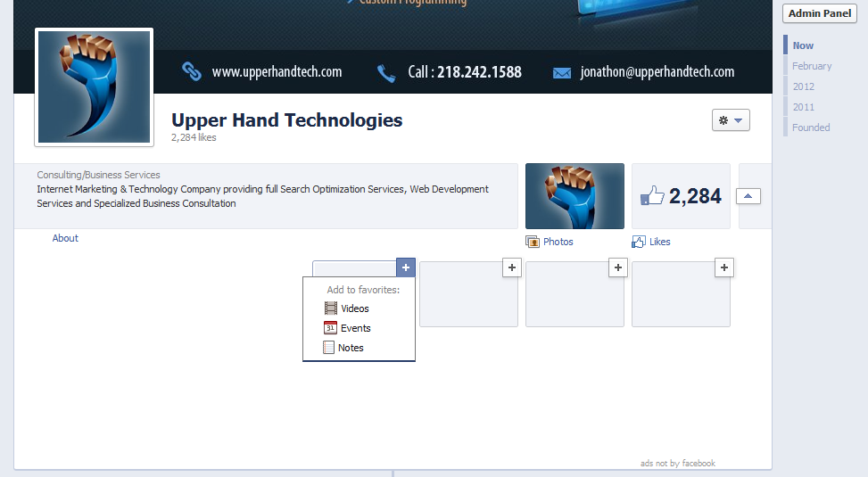Click the Photos link
The width and height of the screenshot is (868, 477).
coord(558,242)
